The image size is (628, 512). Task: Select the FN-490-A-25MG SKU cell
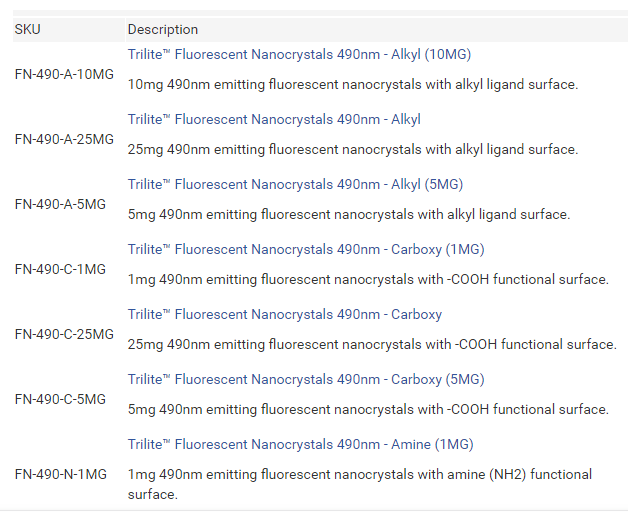tap(65, 139)
